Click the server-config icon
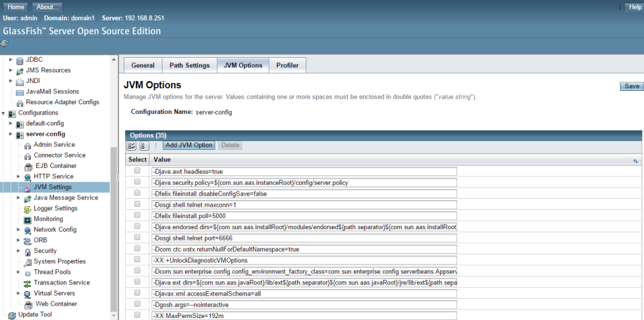Screen dimensions: 644x320 coord(19,135)
